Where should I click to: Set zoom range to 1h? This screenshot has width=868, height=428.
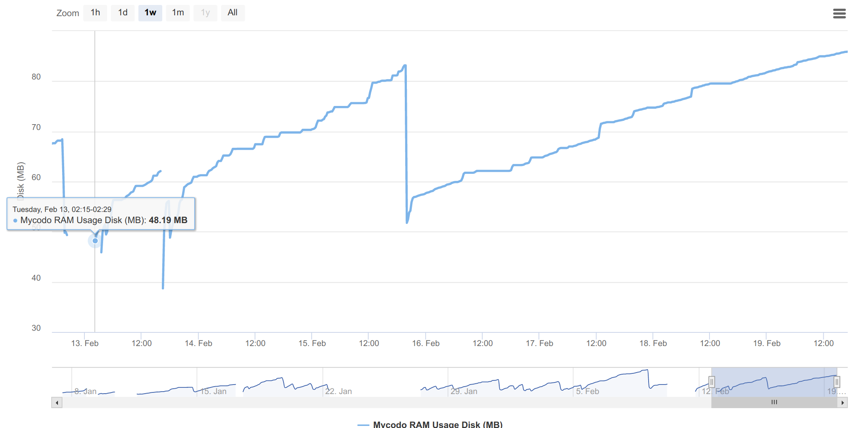pyautogui.click(x=95, y=13)
